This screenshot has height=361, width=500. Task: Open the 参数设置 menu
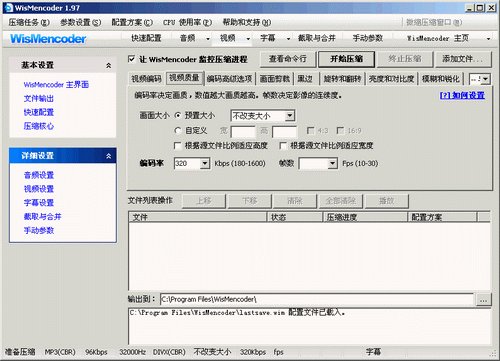[80, 22]
